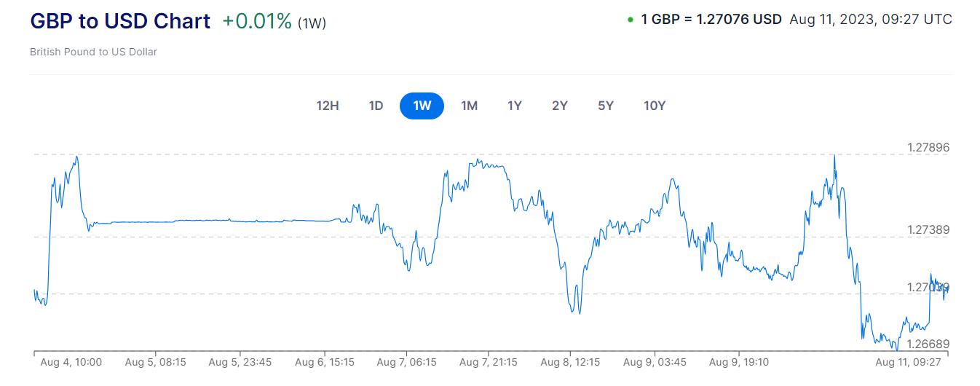Viewport: 980px width, 386px height.
Task: Click the Aug 7, 21:15 axis marker
Action: pos(489,362)
